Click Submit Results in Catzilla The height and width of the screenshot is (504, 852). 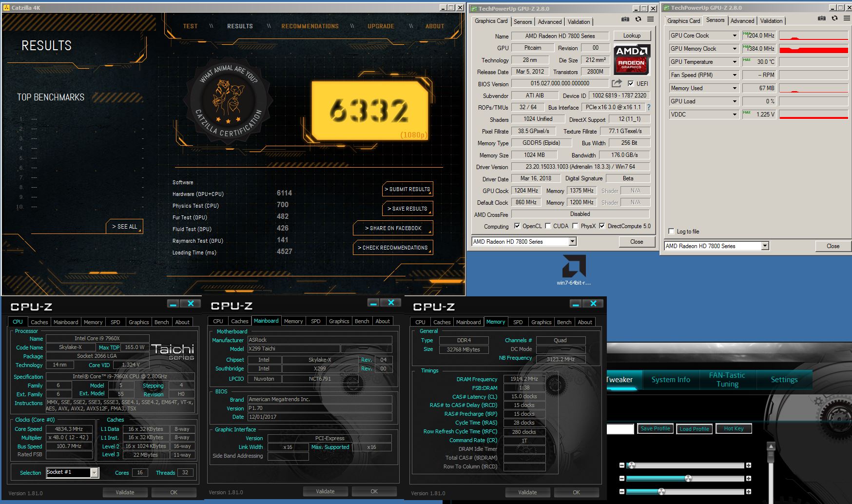click(407, 189)
